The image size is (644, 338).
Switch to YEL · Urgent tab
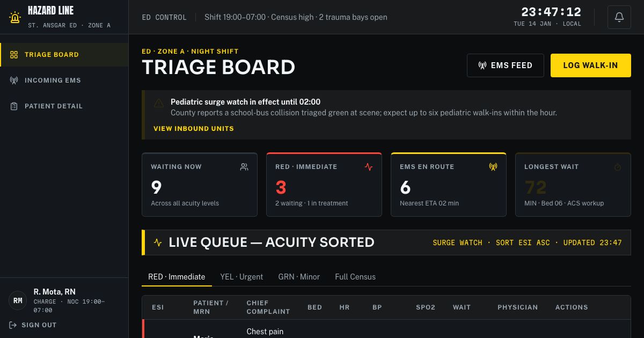(x=241, y=277)
